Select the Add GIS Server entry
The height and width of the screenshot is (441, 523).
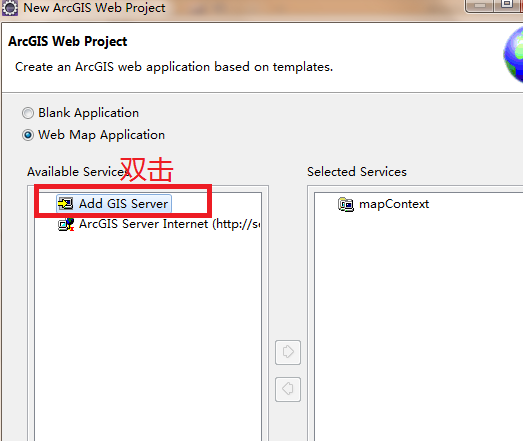114,203
